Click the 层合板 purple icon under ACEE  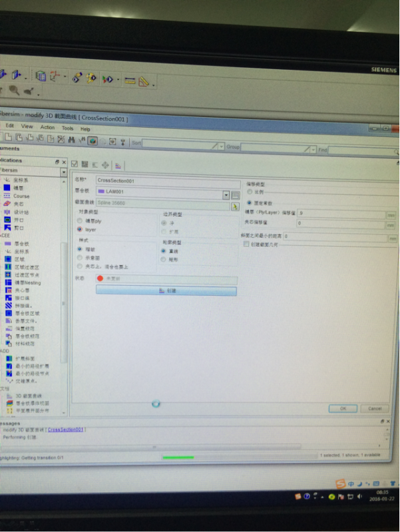pos(7,243)
